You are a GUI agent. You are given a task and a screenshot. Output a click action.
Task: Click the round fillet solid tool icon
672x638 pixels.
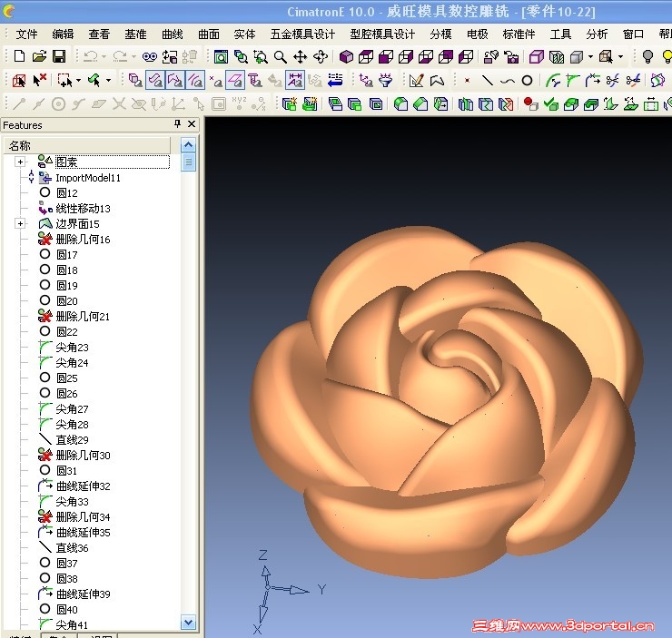pos(400,103)
